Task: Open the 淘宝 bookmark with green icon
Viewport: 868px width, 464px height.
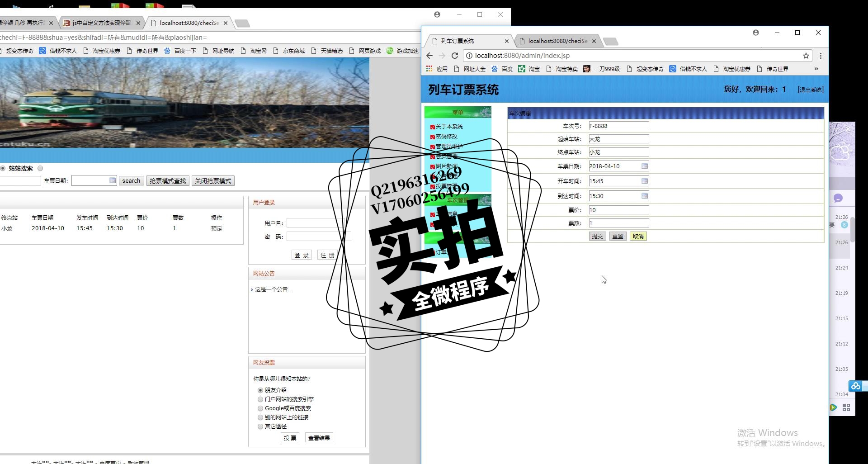Action: [529, 69]
